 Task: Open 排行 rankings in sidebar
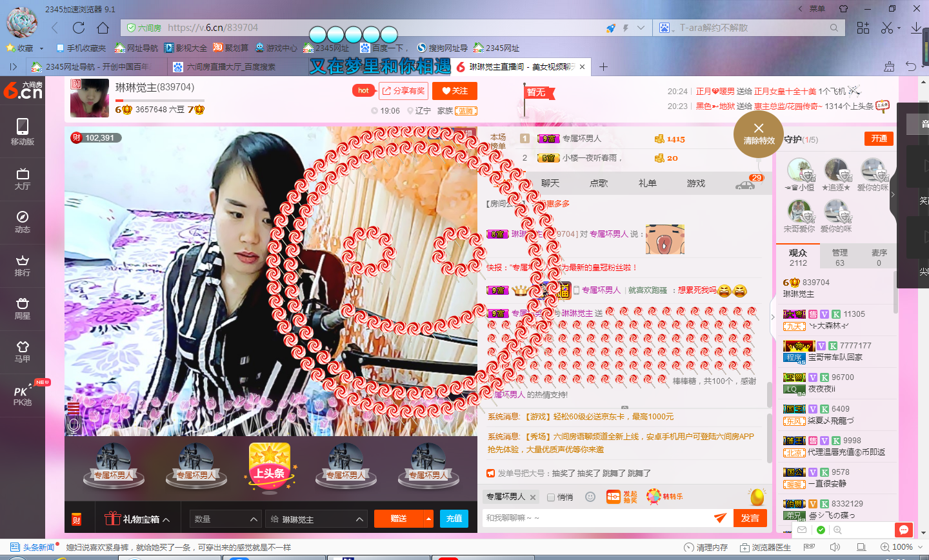[x=23, y=266]
